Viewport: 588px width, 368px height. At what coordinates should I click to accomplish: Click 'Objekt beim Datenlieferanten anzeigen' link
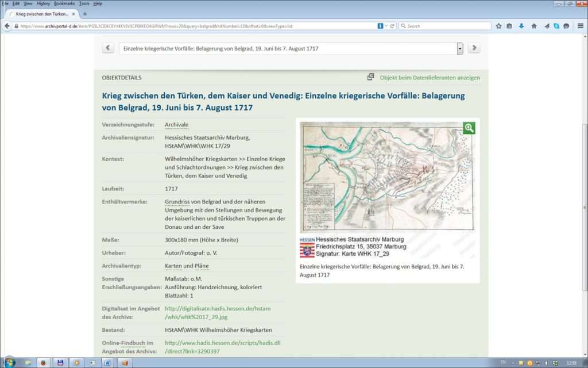tap(430, 78)
